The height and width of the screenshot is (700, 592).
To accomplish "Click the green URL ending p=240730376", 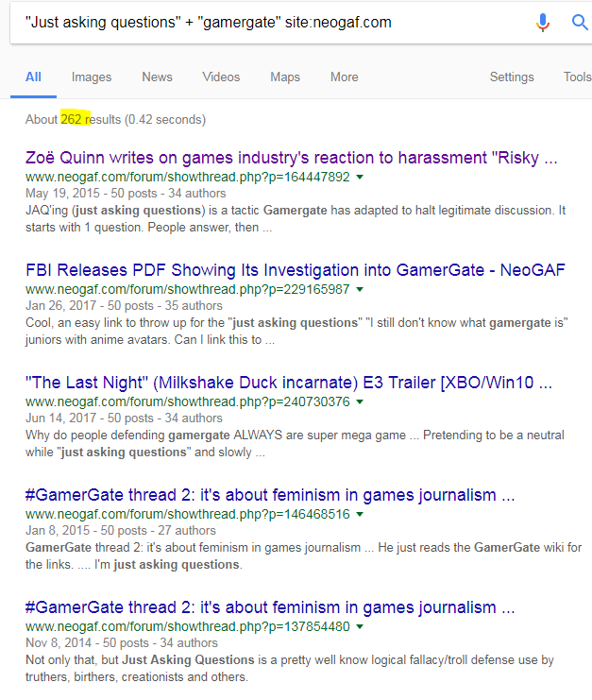I will coord(187,402).
